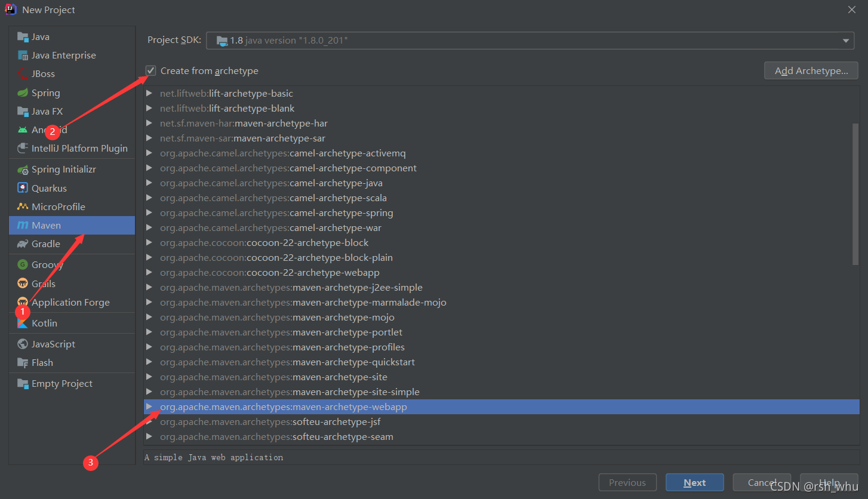Select camel-archetype-war archetype
This screenshot has width=868, height=499.
(x=501, y=227)
